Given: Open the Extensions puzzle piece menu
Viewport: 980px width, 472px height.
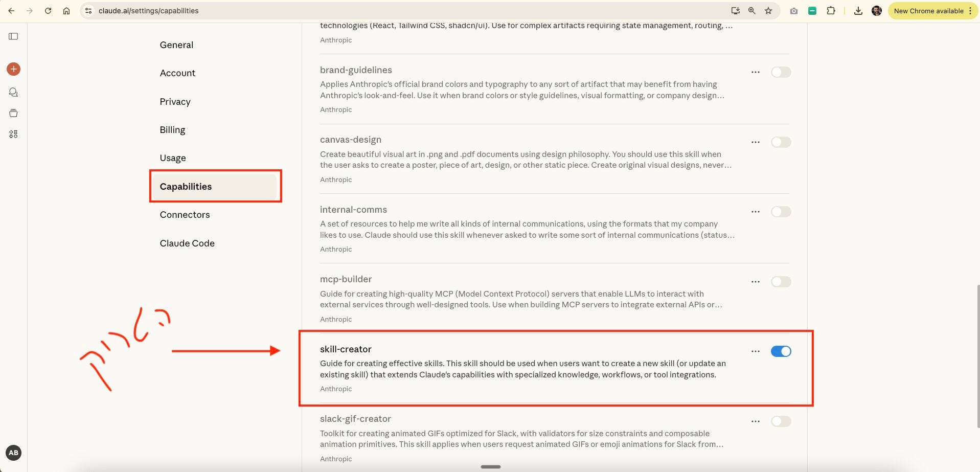Looking at the screenshot, I should click(x=831, y=11).
